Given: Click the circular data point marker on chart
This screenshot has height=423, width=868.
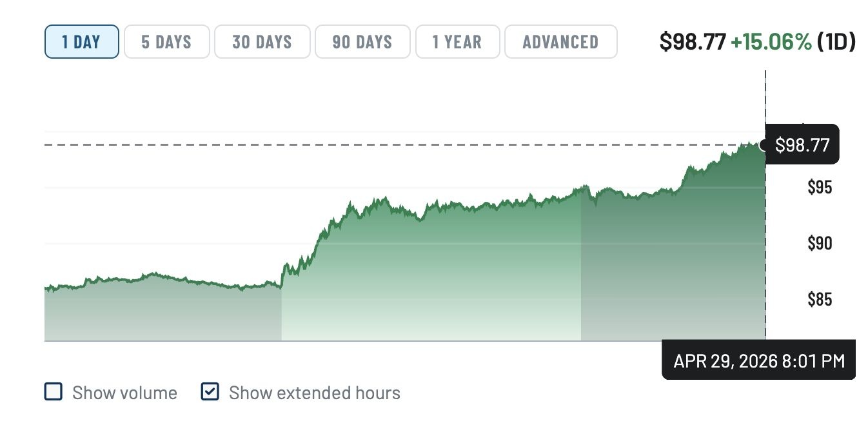Looking at the screenshot, I should [x=765, y=145].
